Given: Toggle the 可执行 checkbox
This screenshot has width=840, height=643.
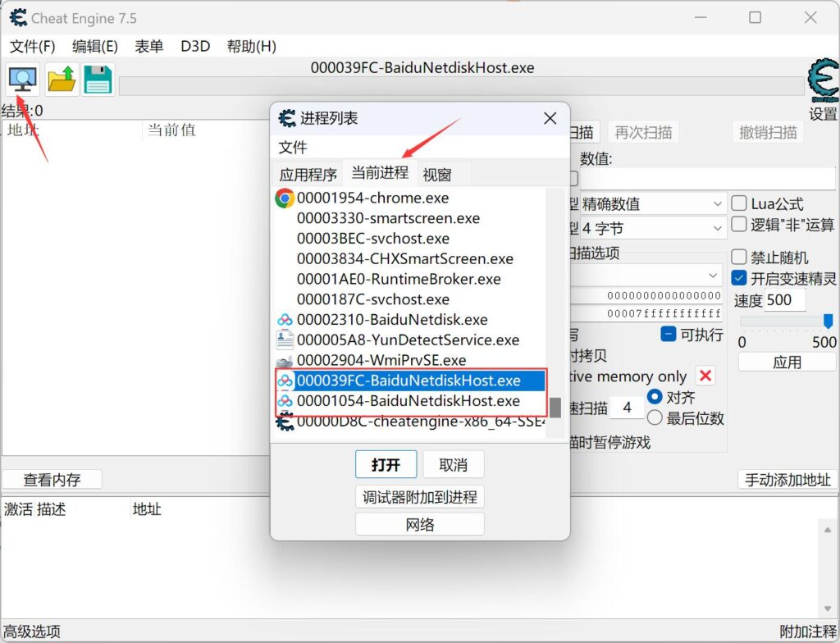Looking at the screenshot, I should click(x=668, y=335).
